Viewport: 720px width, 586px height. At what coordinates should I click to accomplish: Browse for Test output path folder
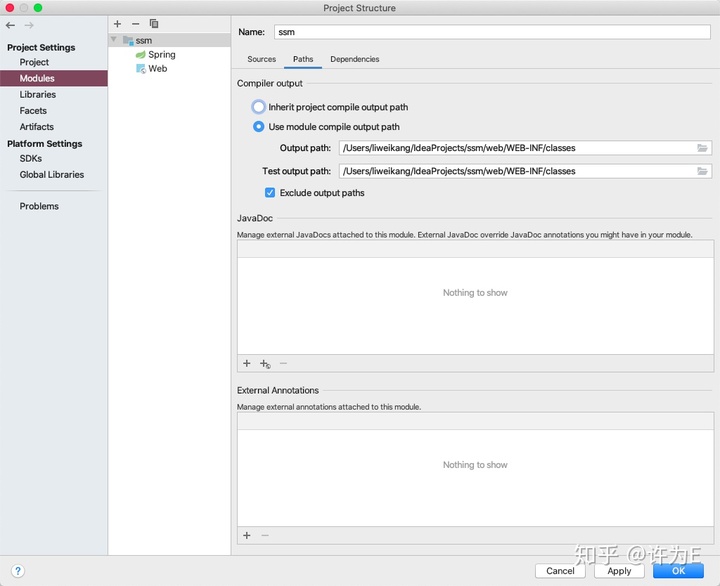702,171
